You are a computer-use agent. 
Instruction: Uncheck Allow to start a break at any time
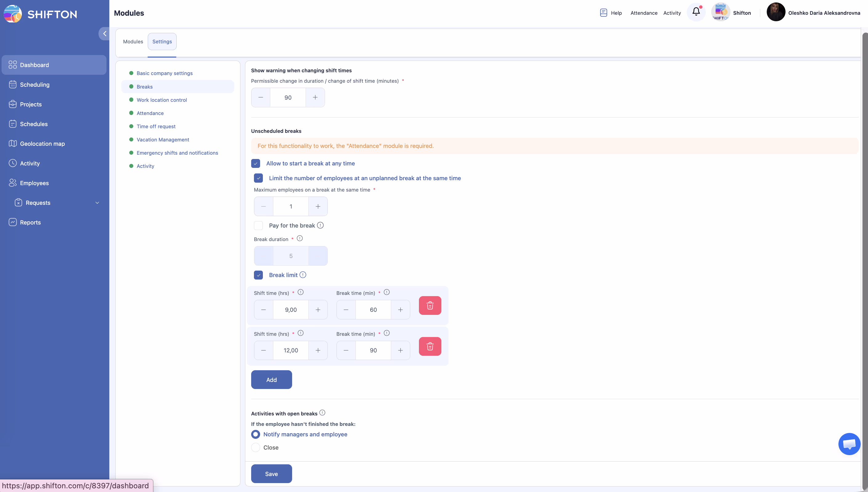point(256,164)
